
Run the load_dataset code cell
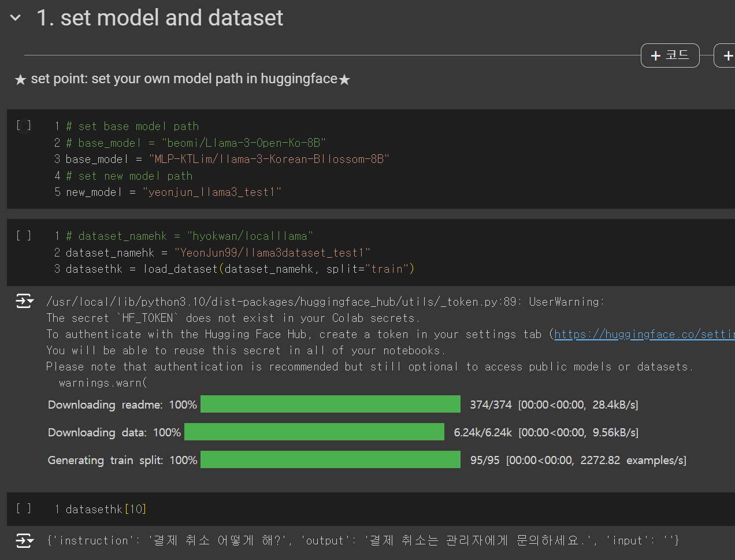tap(24, 236)
